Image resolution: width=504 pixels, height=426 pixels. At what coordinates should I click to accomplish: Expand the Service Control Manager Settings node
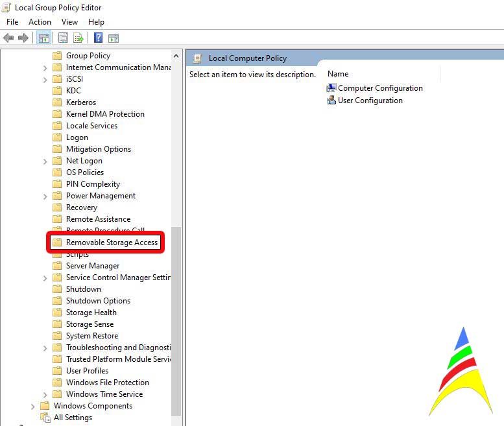coord(45,278)
